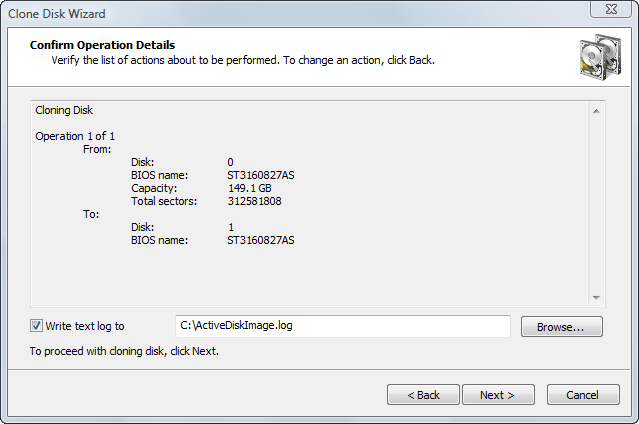Click the Clone Disk Wizard title text

(x=57, y=14)
